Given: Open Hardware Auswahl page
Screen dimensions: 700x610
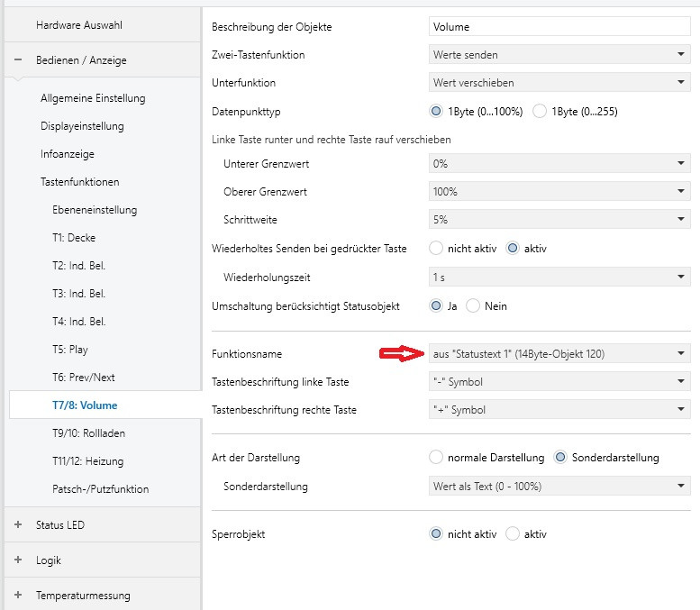Looking at the screenshot, I should [78, 24].
